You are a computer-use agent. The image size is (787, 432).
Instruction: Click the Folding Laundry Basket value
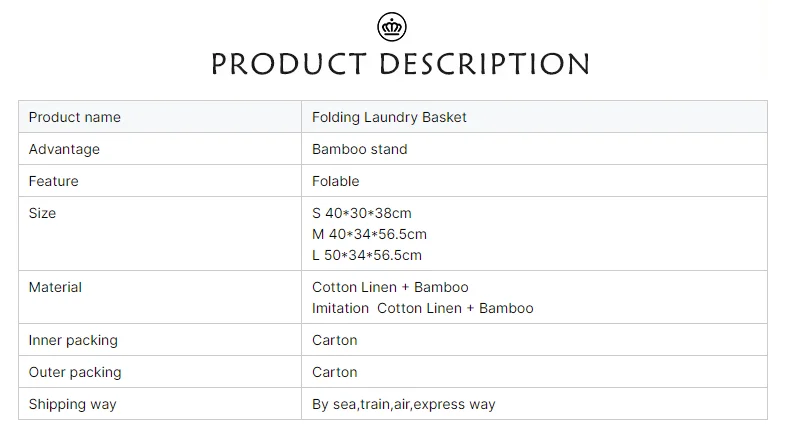[x=389, y=117]
